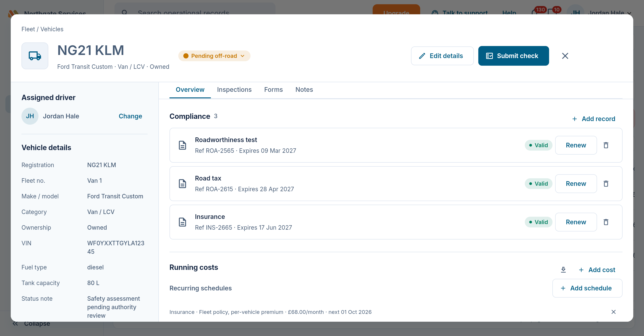
Task: Delete the Road tax record
Action: click(x=606, y=184)
